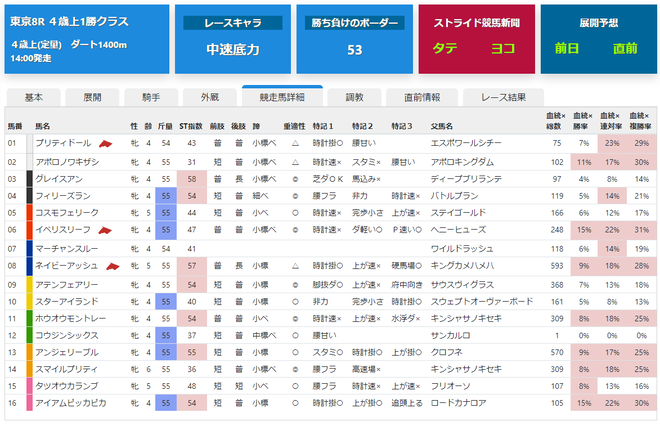Click sire name ディープブリランテ
The width and height of the screenshot is (660, 426).
point(466,179)
